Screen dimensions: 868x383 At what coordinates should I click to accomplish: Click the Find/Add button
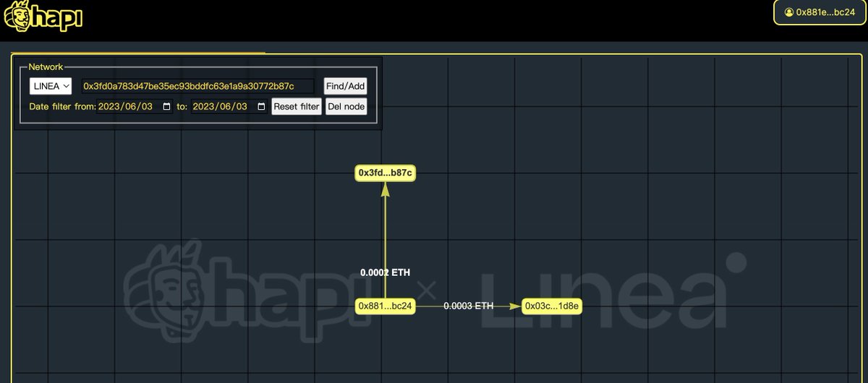(x=345, y=86)
